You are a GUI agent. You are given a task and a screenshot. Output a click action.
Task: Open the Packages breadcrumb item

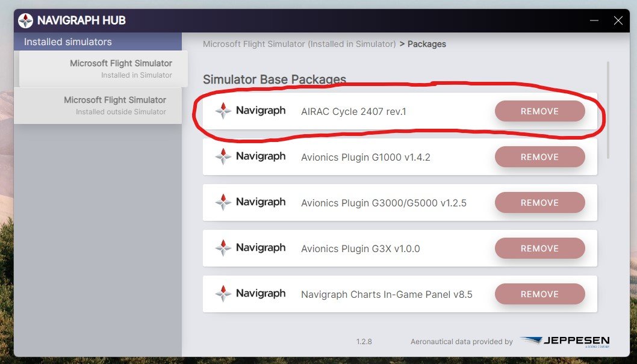pos(427,43)
